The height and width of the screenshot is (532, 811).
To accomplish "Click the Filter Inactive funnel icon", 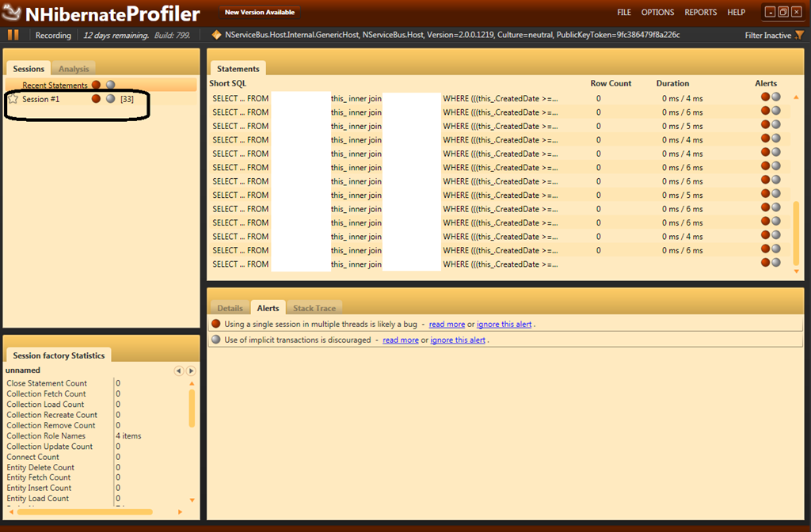I will click(x=799, y=35).
